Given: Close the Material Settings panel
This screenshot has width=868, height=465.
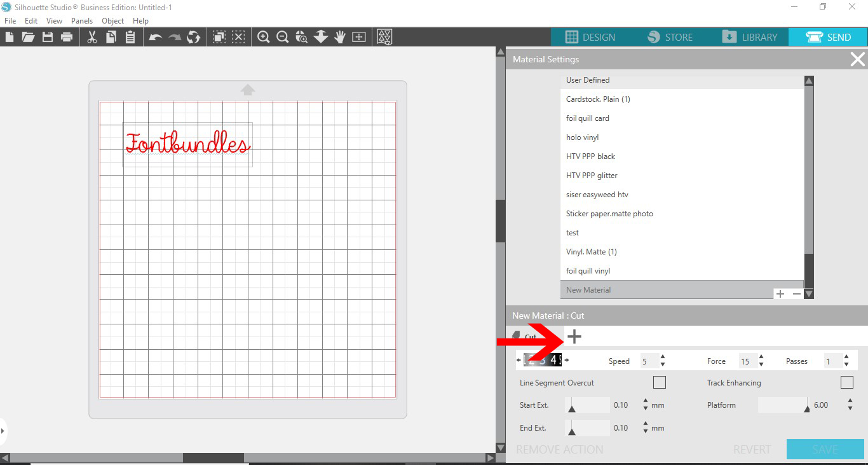Looking at the screenshot, I should pyautogui.click(x=857, y=60).
